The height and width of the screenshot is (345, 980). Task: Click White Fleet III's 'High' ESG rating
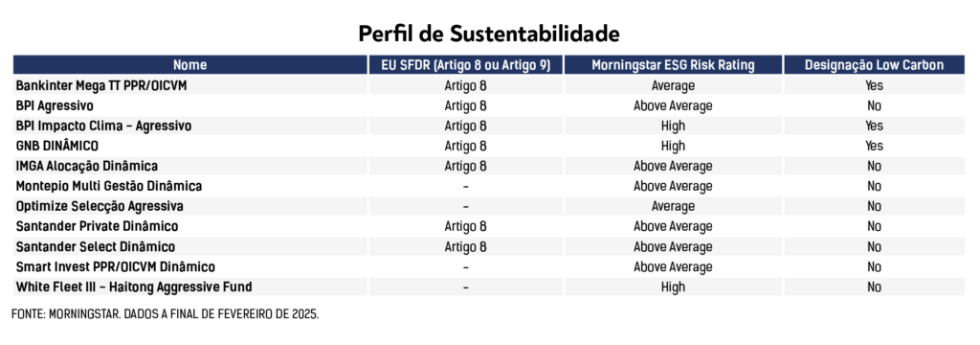673,287
